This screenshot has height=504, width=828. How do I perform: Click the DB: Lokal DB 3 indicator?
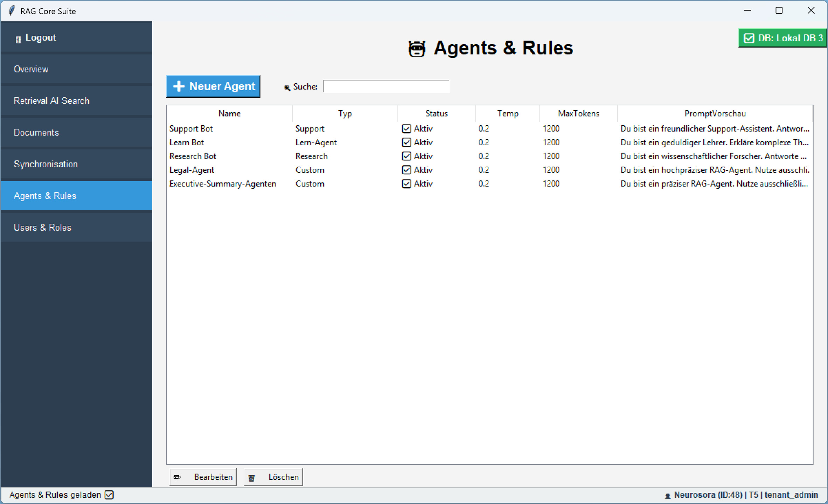[x=782, y=38]
